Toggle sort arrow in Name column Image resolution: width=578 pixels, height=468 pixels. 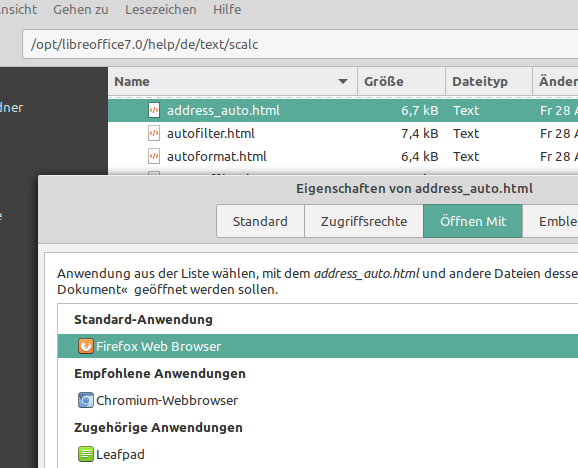343,81
